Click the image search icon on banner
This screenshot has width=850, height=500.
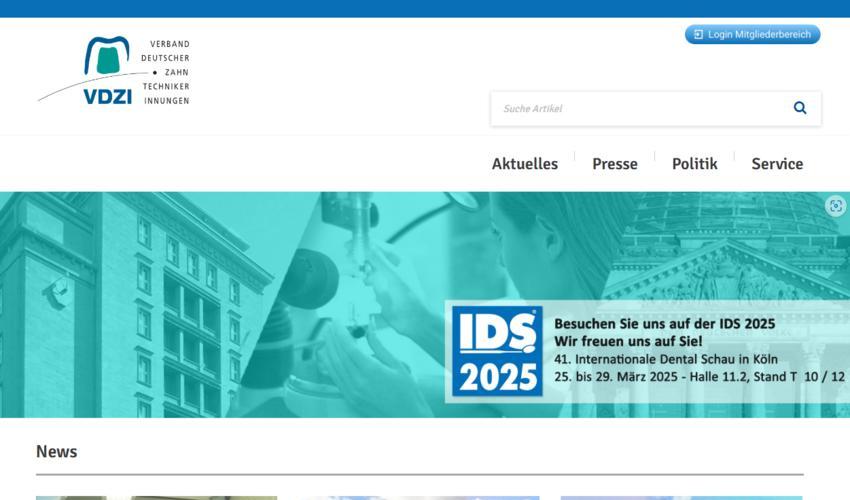point(835,206)
